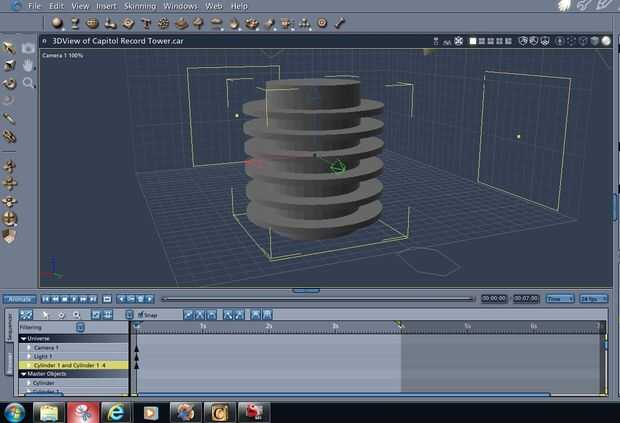Expand the Light 1 tree item
Image resolution: width=620 pixels, height=423 pixels.
[29, 357]
